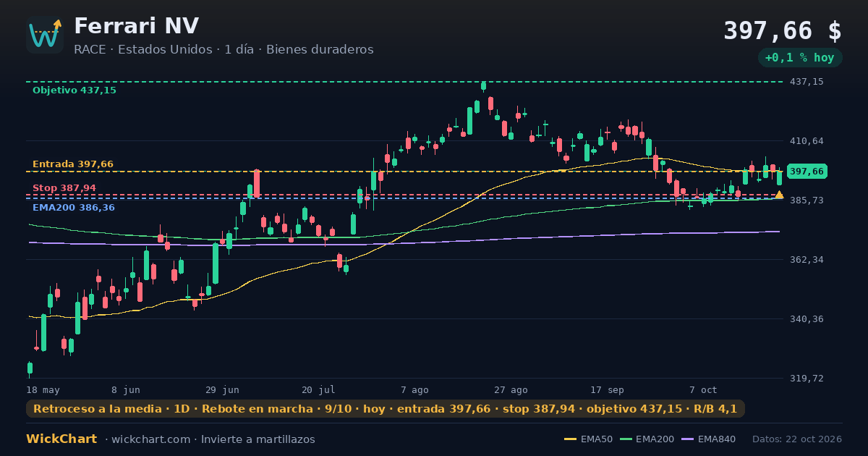Click the +0,1 % hoy change badge
This screenshot has height=456, width=868.
799,58
